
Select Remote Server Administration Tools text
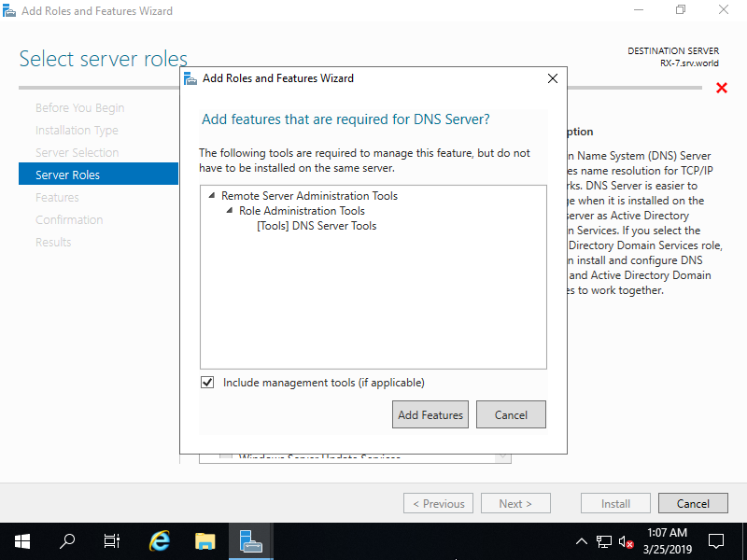tap(309, 196)
